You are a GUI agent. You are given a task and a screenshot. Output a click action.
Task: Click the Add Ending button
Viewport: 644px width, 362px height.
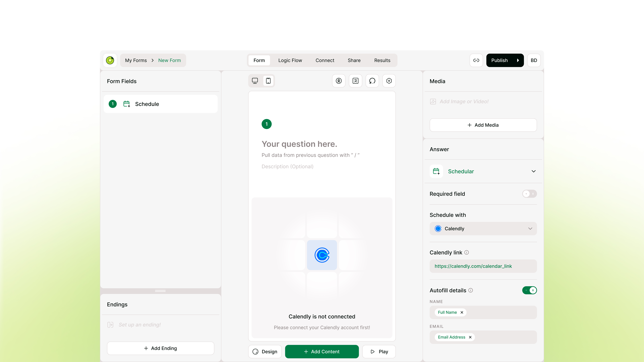tap(160, 348)
